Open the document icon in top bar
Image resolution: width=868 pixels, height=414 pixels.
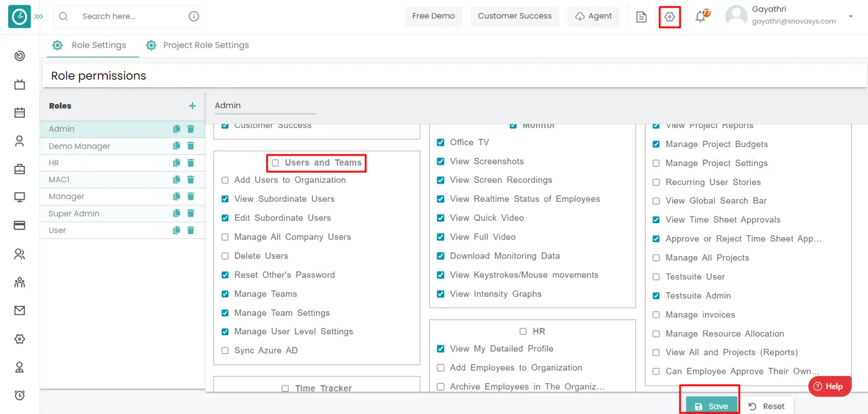click(641, 17)
